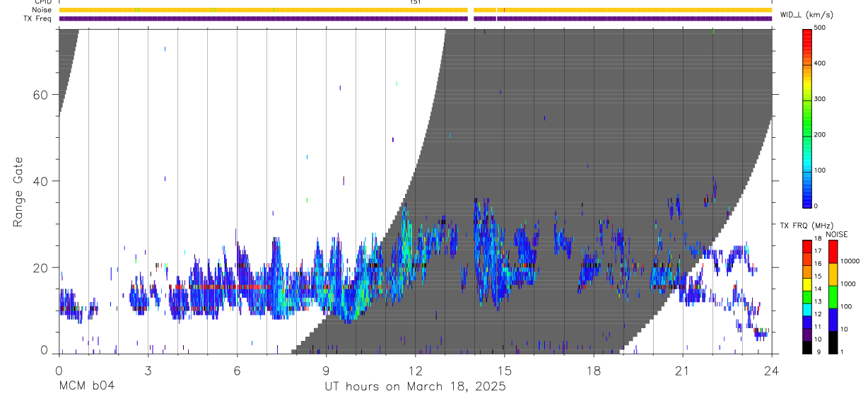Click the 'TX FRQ (MHz)' legend title
The height and width of the screenshot is (401, 868).
(x=807, y=225)
